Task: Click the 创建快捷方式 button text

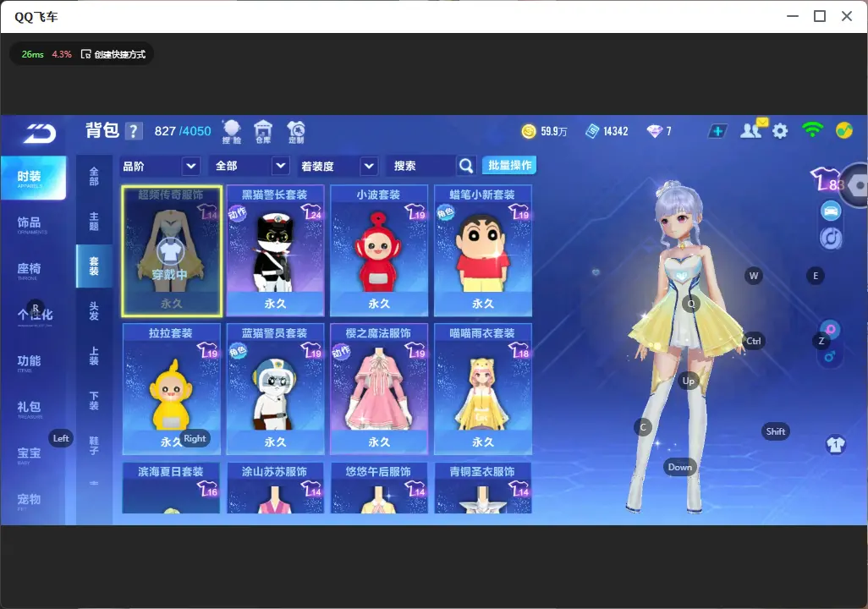Action: [119, 53]
